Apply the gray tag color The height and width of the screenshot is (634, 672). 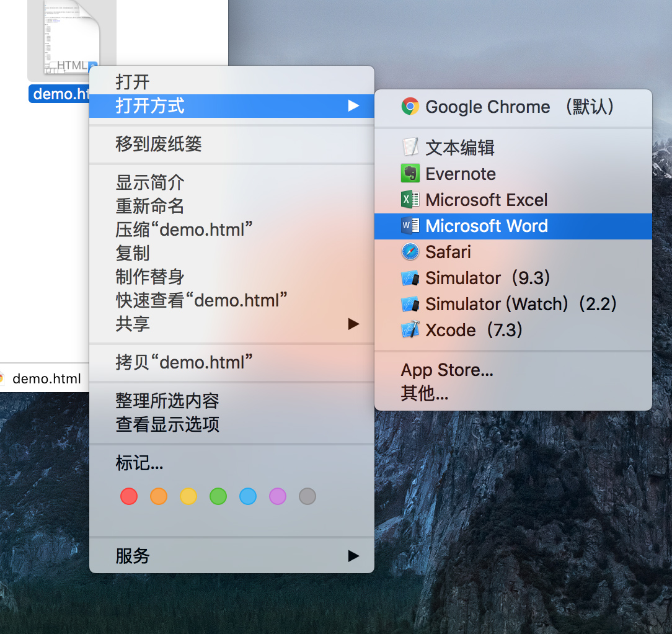click(307, 496)
